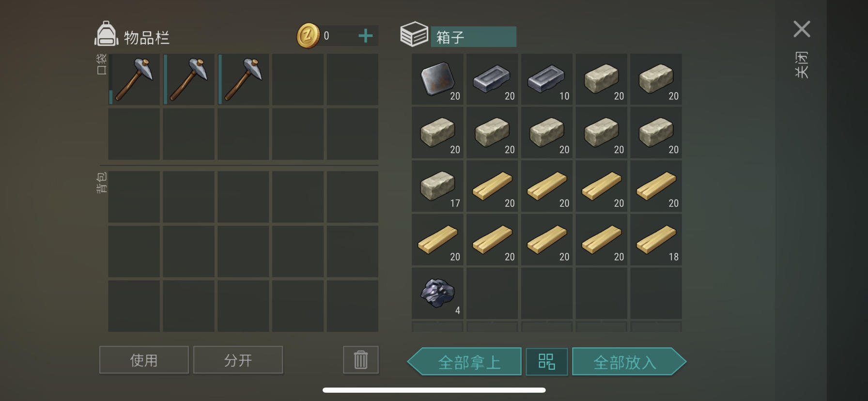Image resolution: width=868 pixels, height=401 pixels.
Task: Pick the steel plate stack in the chest
Action: point(437,79)
